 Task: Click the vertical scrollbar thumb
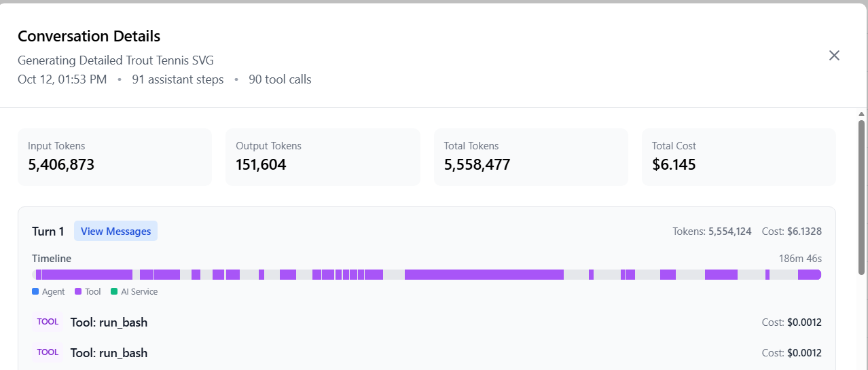coord(861,197)
